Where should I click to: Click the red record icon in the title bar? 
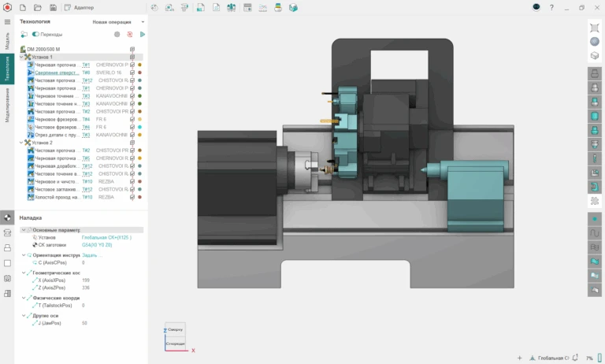[x=7, y=7]
